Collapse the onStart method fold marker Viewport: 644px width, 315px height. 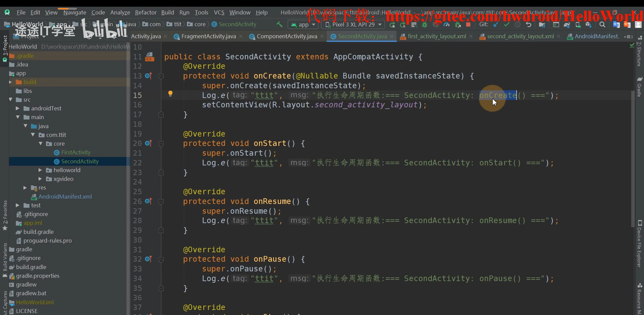point(161,143)
